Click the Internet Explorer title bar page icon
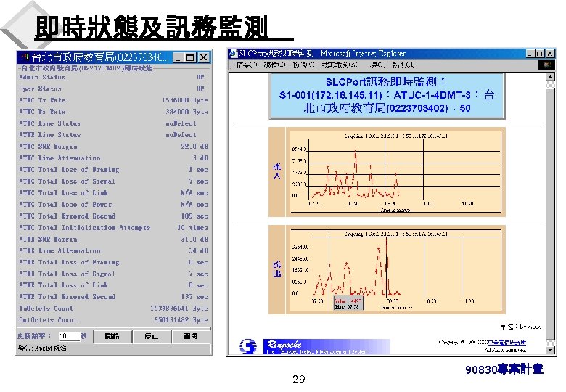Screen dimensions: 566x392 point(233,54)
